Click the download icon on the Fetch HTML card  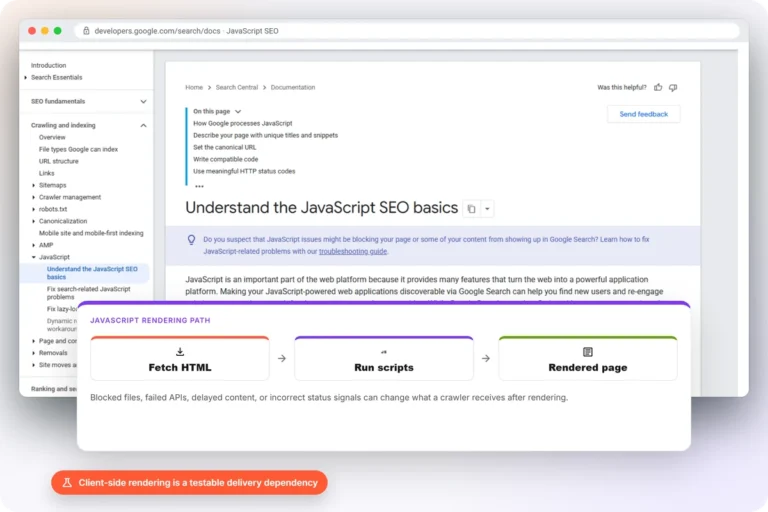[180, 352]
